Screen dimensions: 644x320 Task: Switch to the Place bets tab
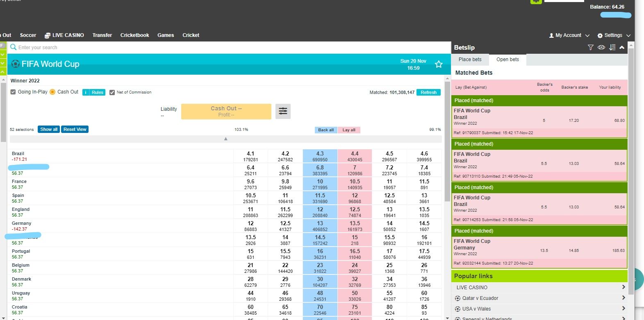click(470, 59)
